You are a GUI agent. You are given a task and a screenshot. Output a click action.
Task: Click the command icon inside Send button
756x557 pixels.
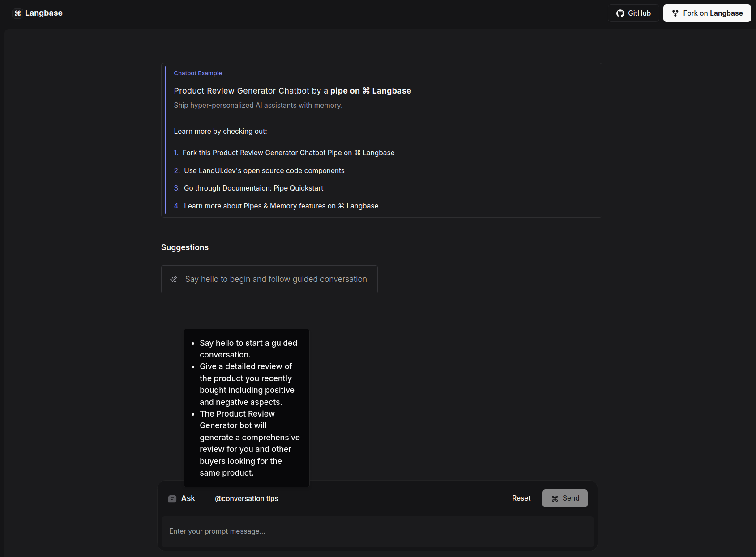pos(555,499)
